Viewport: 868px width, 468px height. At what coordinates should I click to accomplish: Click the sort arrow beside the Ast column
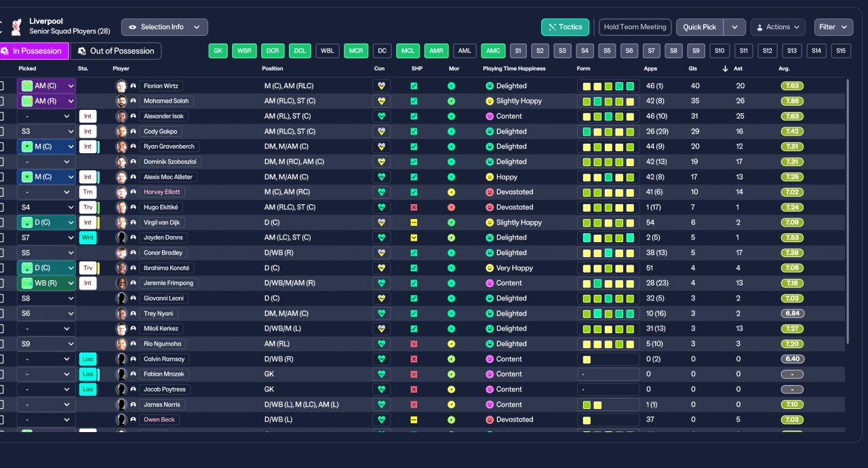point(725,69)
